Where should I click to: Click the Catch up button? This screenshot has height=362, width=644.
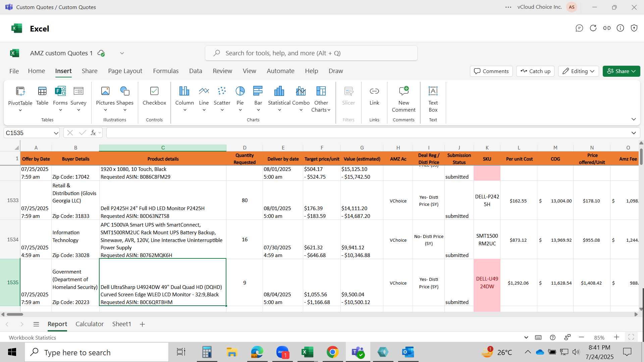click(x=535, y=71)
